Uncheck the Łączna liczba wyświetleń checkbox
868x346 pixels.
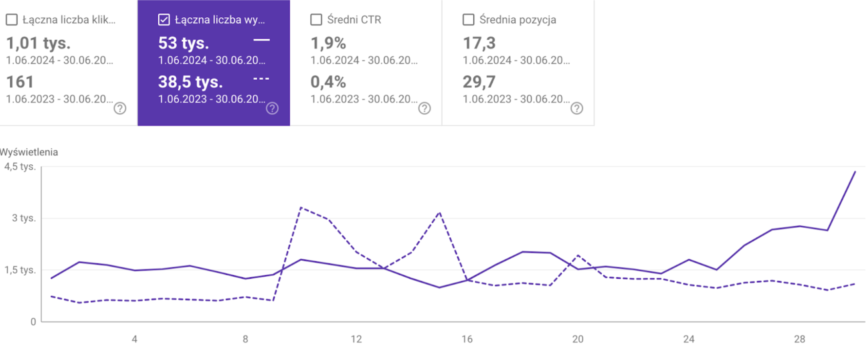pos(164,20)
